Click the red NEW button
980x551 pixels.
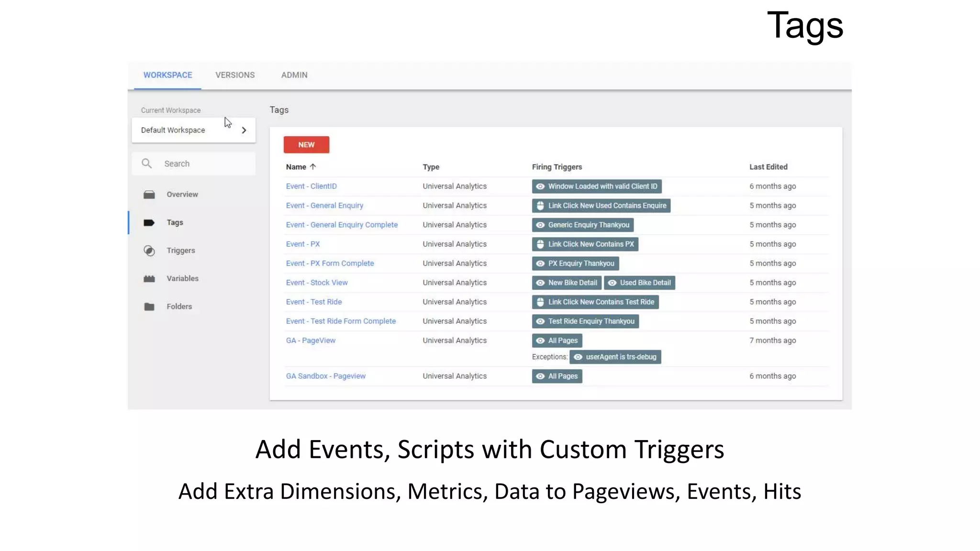coord(306,145)
